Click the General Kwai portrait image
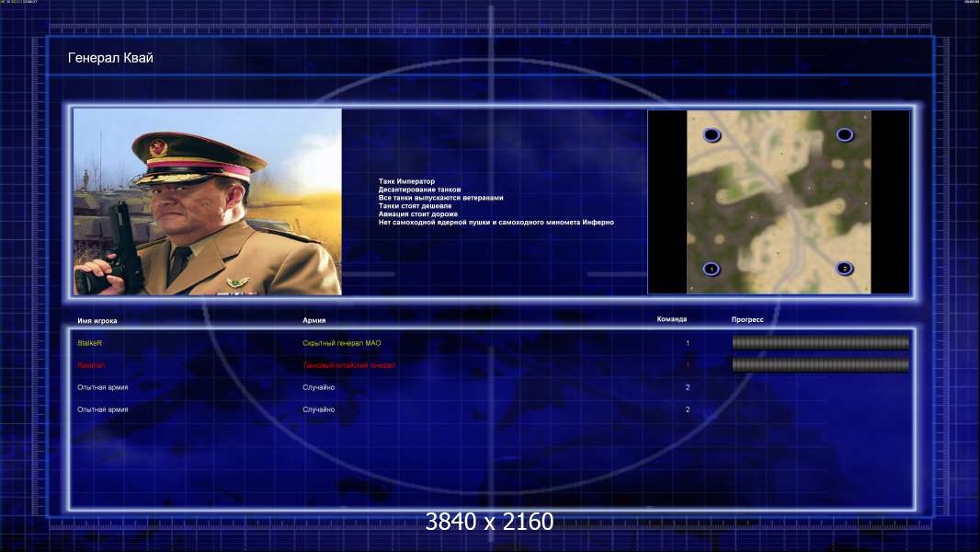Viewport: 980px width, 552px height. [208, 201]
